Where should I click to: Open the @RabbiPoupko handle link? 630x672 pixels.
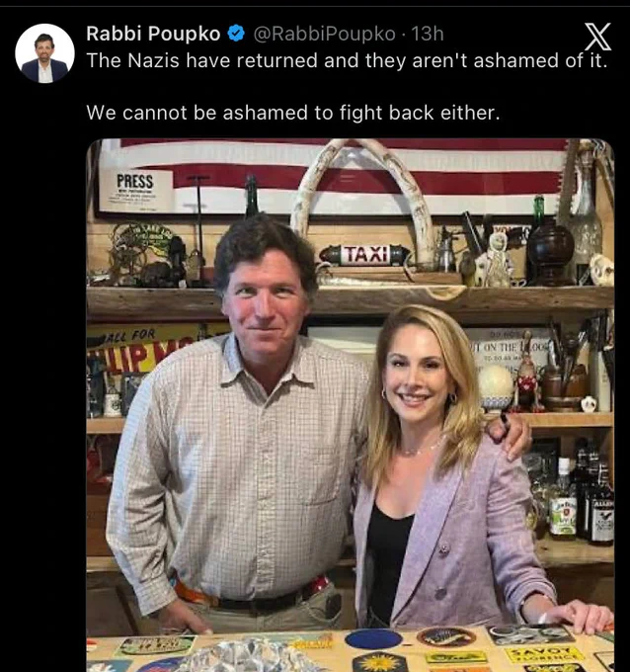click(324, 34)
